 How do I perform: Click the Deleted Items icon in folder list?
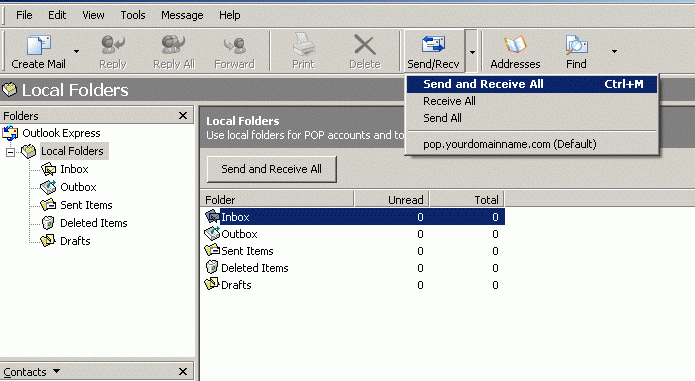pos(212,267)
